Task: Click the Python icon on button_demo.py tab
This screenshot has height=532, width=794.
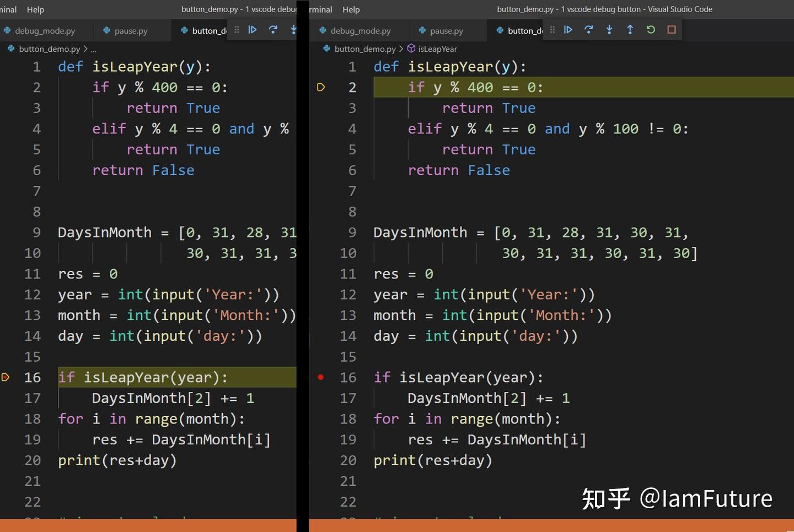Action: [x=498, y=30]
